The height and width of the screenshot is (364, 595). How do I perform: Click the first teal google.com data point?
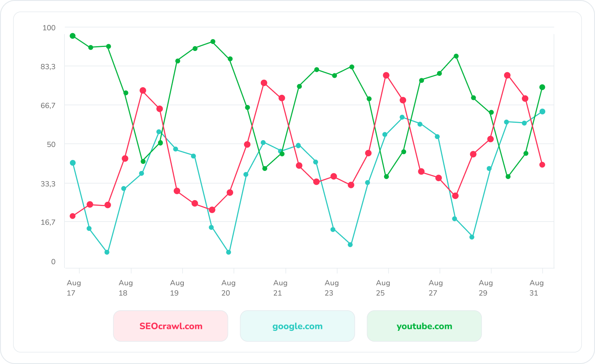pyautogui.click(x=73, y=163)
